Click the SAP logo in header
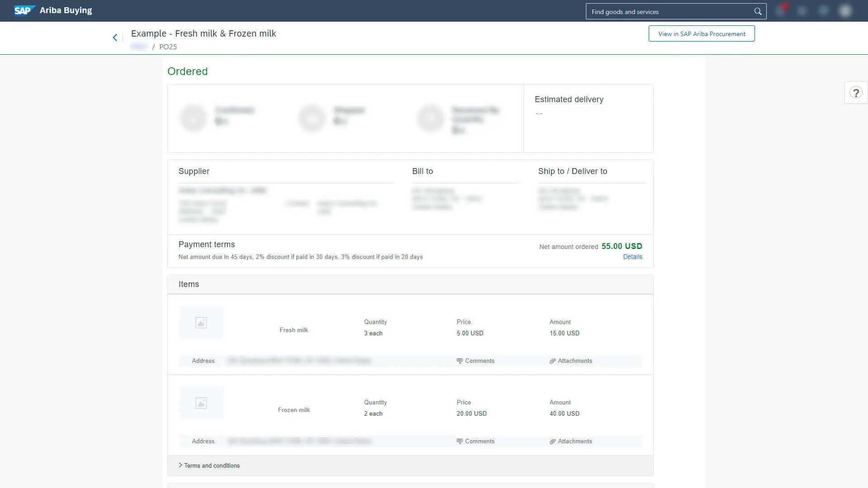 [24, 10]
